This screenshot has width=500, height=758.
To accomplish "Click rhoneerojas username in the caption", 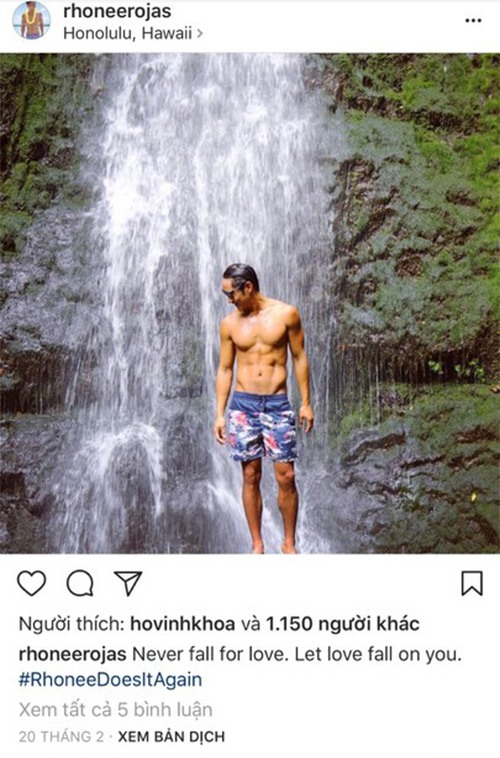I will pos(73,655).
